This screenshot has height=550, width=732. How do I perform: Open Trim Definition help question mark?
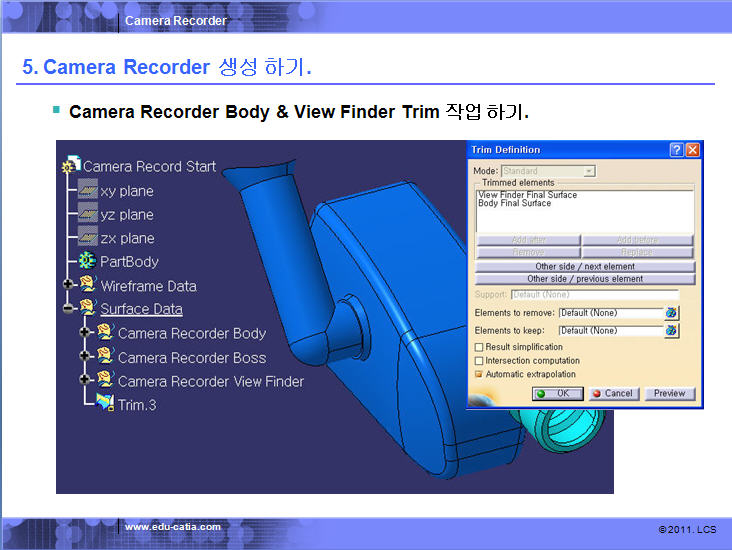[x=677, y=149]
